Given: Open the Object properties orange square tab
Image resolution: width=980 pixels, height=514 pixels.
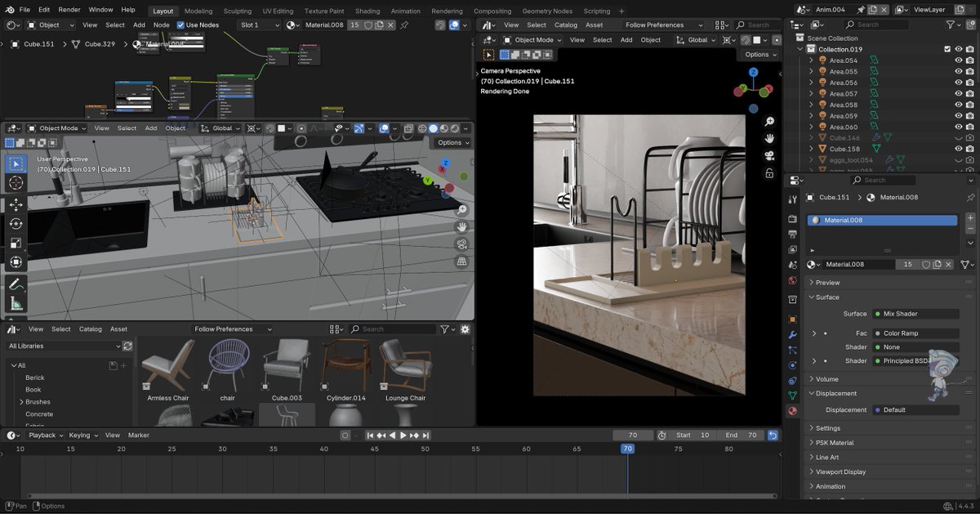Looking at the screenshot, I should (x=792, y=320).
